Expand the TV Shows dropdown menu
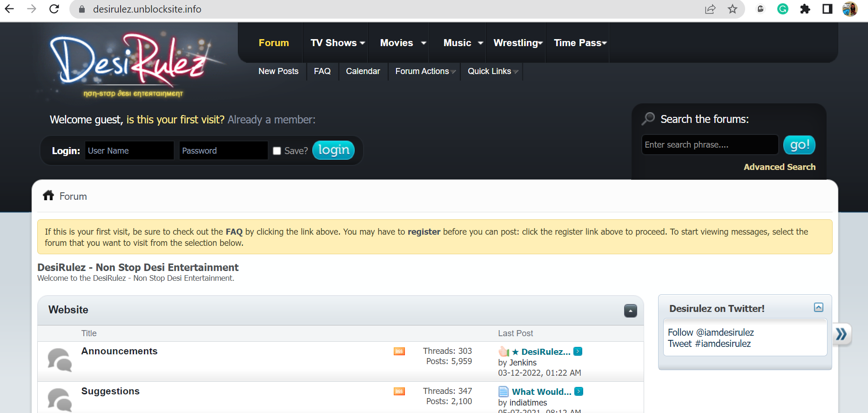Screen dimensions: 868x413 tap(337, 43)
